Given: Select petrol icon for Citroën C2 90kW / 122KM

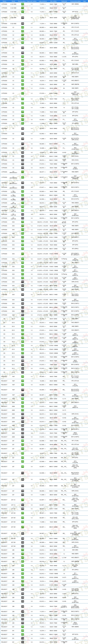Looking at the screenshot, I should pyautogui.click(x=23, y=43).
